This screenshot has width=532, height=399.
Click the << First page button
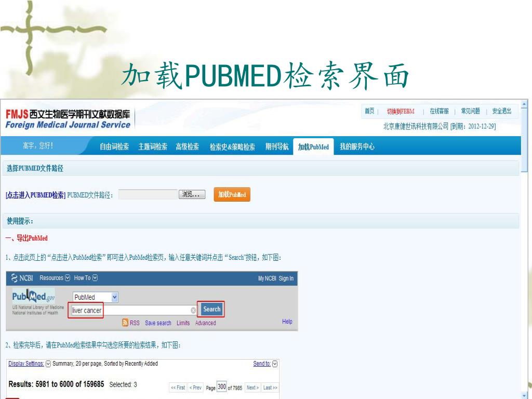178,388
